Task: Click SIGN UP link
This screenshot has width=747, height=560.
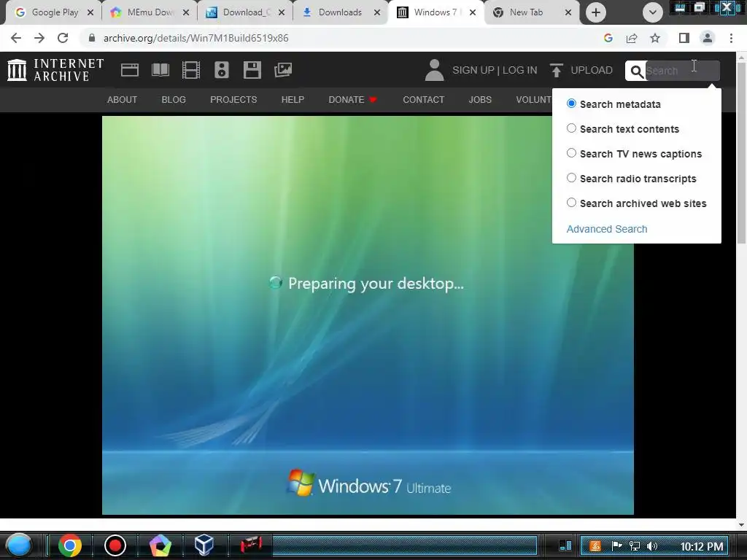Action: click(x=473, y=70)
